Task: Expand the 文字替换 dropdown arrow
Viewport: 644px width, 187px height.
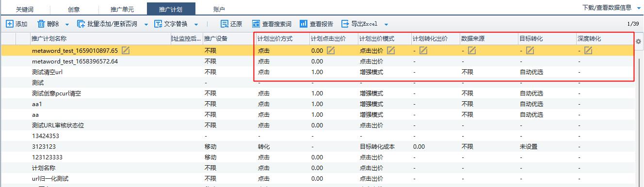Action: 196,24
